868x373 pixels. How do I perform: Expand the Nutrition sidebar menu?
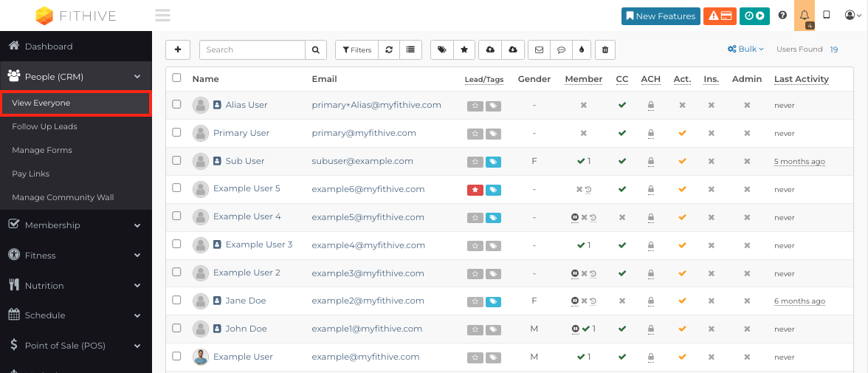(76, 285)
